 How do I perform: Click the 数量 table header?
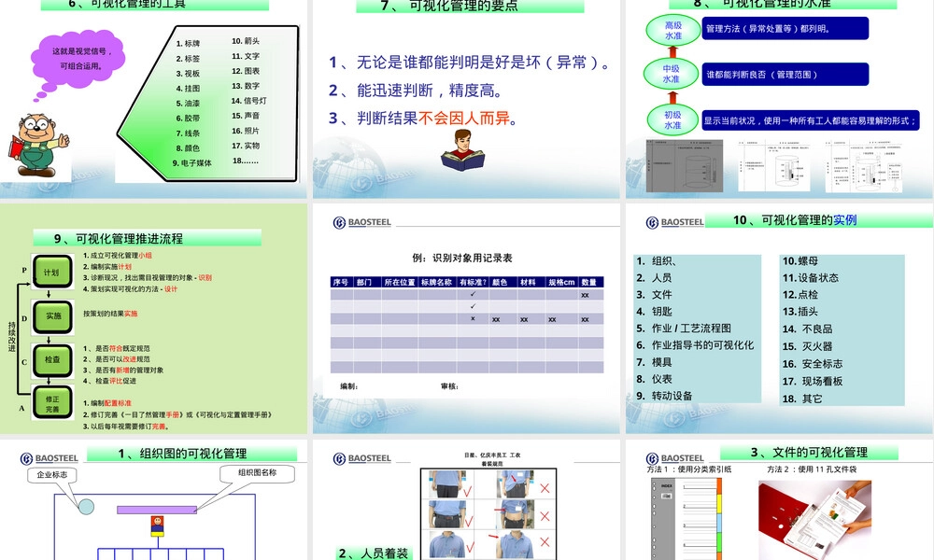[x=589, y=282]
